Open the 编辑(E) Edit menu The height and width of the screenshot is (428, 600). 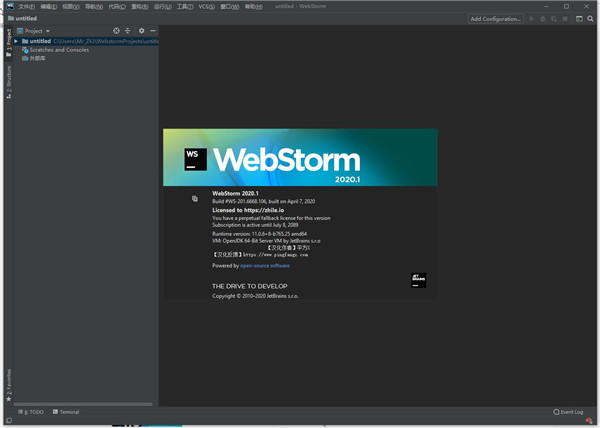49,7
